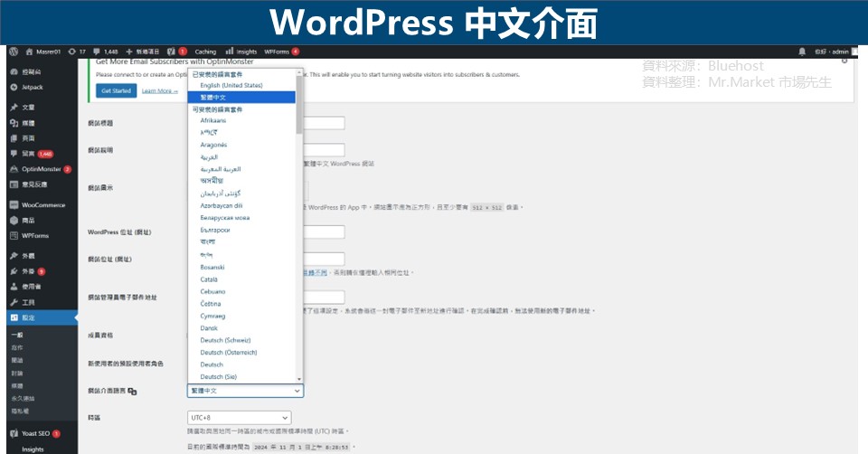
Task: Choose Aragonés from the language list
Action: click(x=213, y=145)
